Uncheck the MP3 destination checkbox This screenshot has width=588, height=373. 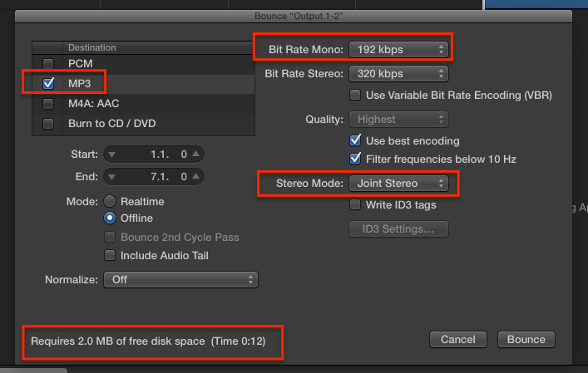[48, 83]
